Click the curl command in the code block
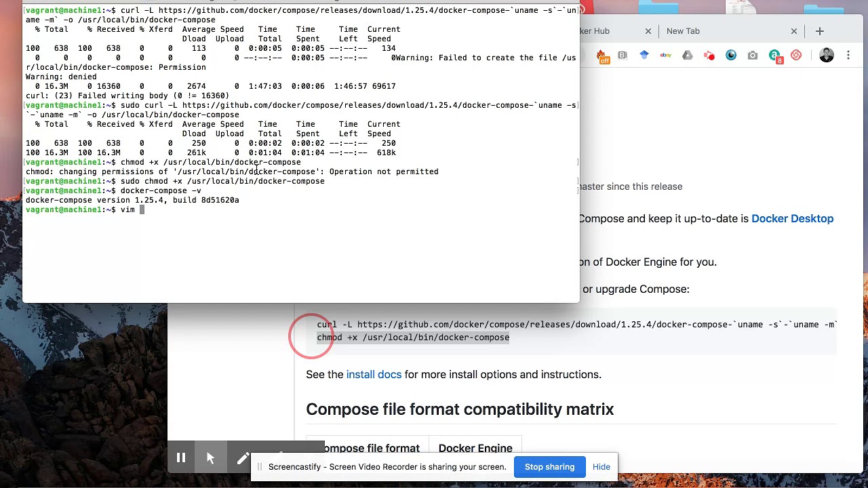Viewport: 868px width, 488px height. 577,325
